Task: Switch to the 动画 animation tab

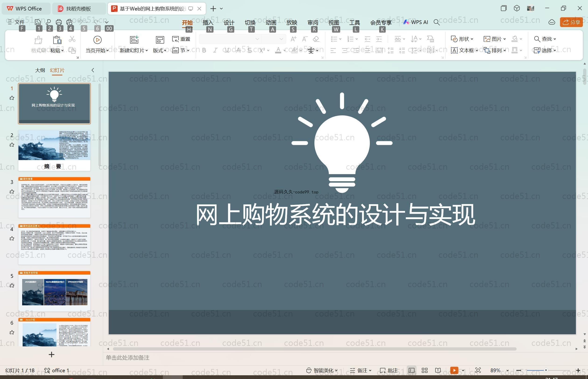Action: [x=271, y=22]
